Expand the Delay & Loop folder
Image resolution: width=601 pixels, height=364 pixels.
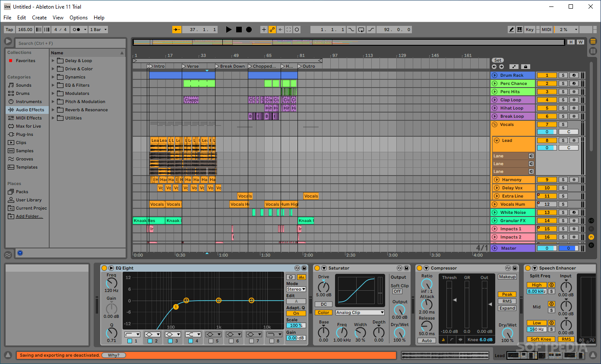pyautogui.click(x=53, y=60)
